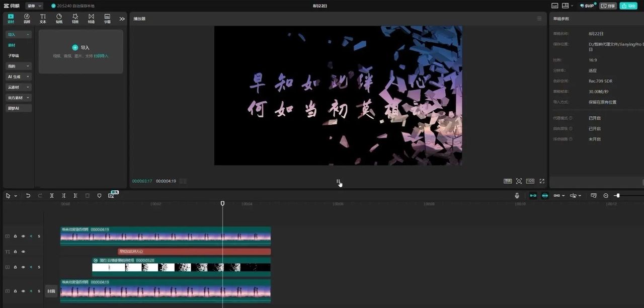Lock the bottom video track
This screenshot has width=644, height=308.
coord(16,291)
